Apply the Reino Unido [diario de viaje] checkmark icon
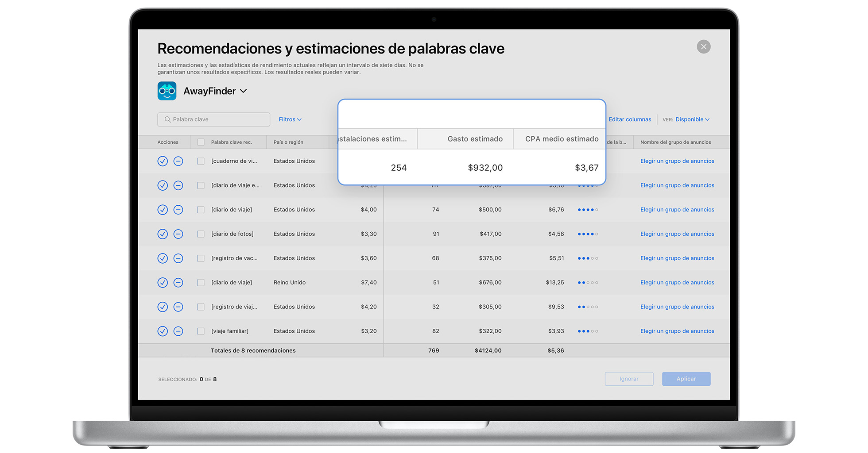The width and height of the screenshot is (868, 453). point(163,283)
